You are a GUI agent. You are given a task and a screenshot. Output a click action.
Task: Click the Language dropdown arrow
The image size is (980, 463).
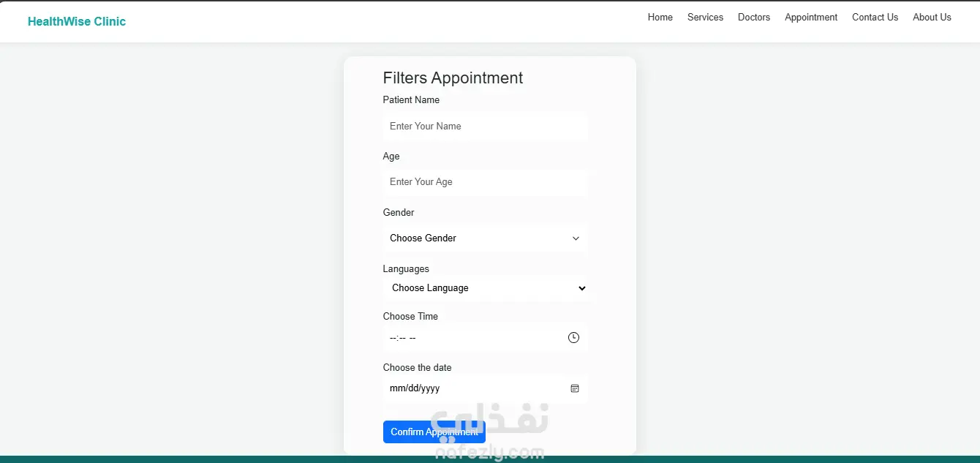pos(582,288)
